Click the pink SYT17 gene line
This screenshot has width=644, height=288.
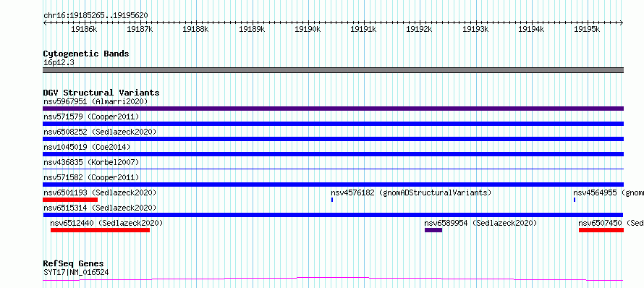tap(333, 279)
